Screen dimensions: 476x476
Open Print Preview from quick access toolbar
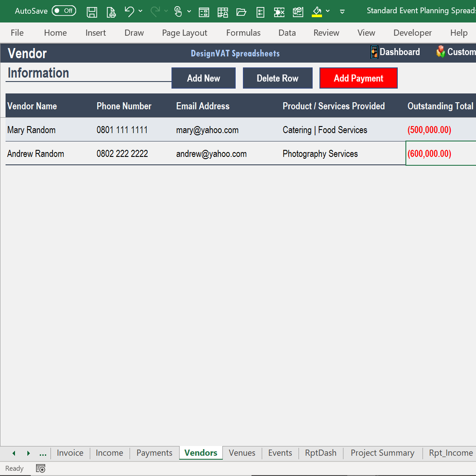coord(111,12)
